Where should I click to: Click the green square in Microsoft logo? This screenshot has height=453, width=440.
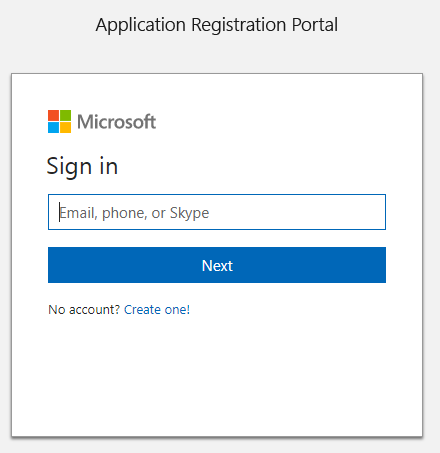tap(65, 115)
